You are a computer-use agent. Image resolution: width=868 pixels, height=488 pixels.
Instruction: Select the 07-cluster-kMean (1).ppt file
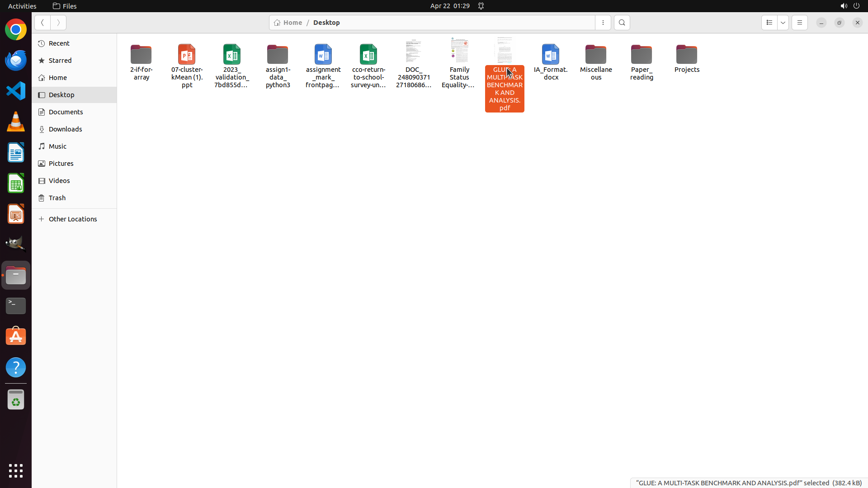point(187,55)
